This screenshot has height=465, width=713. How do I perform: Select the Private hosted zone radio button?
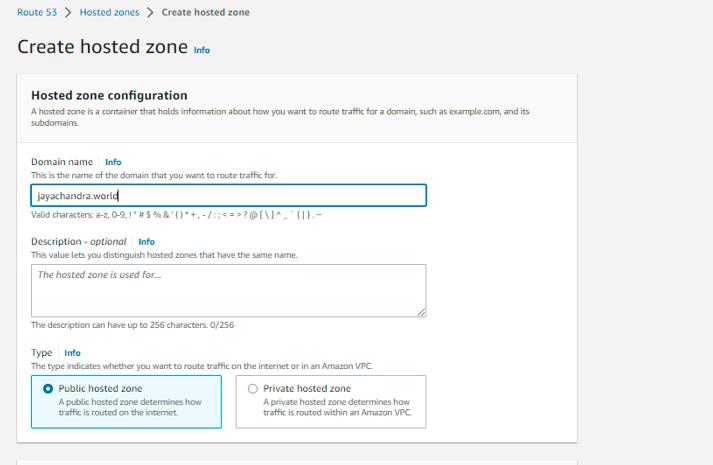pos(253,389)
